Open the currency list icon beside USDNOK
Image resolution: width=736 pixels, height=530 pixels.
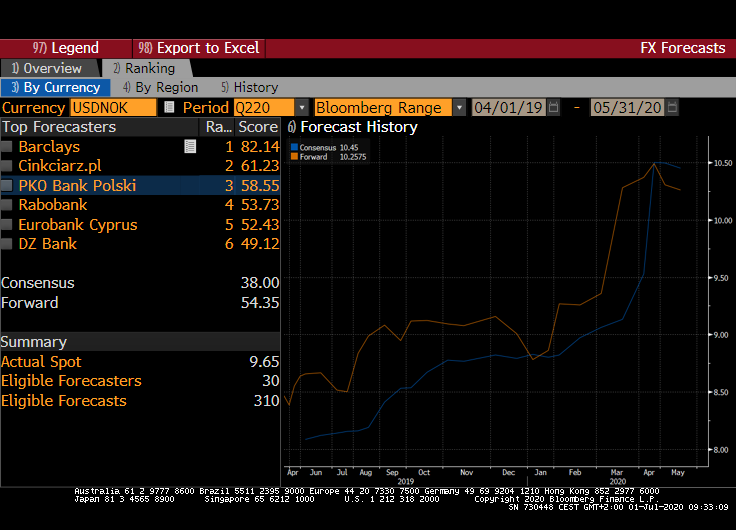169,107
